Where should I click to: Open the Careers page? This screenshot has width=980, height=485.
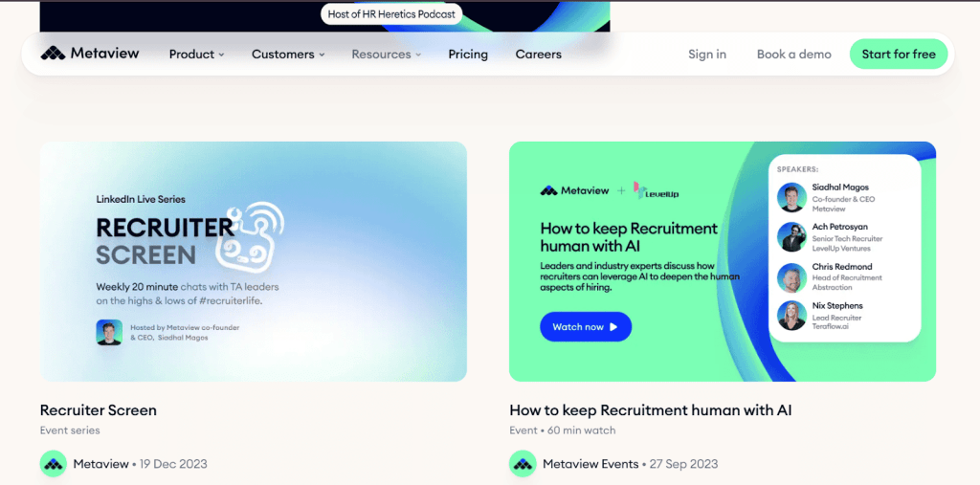539,55
